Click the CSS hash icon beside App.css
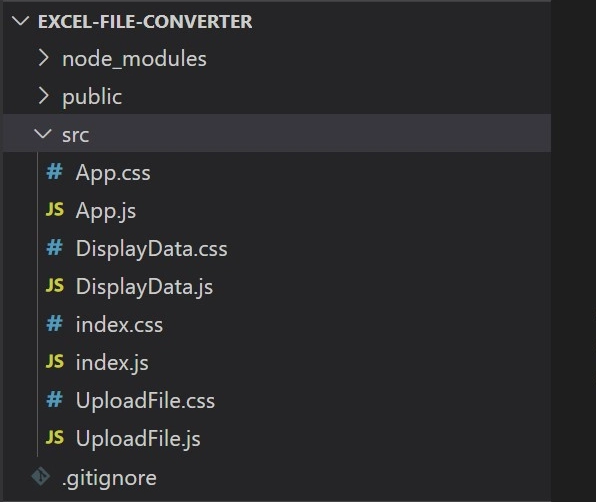This screenshot has width=596, height=502. click(x=54, y=172)
